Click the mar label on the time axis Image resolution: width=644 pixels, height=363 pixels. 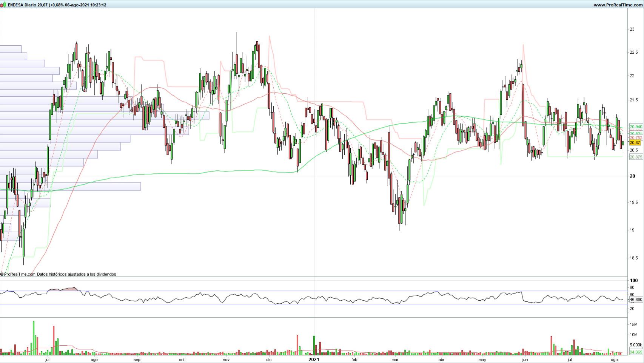tap(395, 360)
